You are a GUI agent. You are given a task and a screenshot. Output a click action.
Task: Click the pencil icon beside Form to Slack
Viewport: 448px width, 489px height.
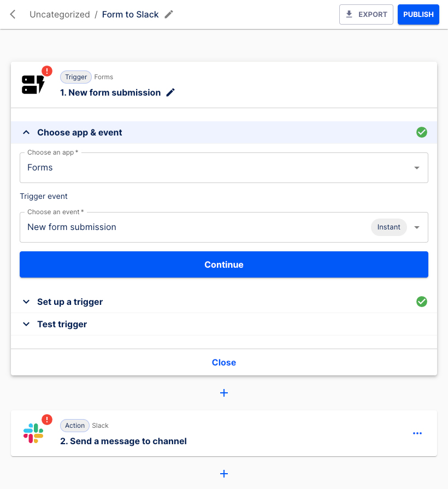168,14
